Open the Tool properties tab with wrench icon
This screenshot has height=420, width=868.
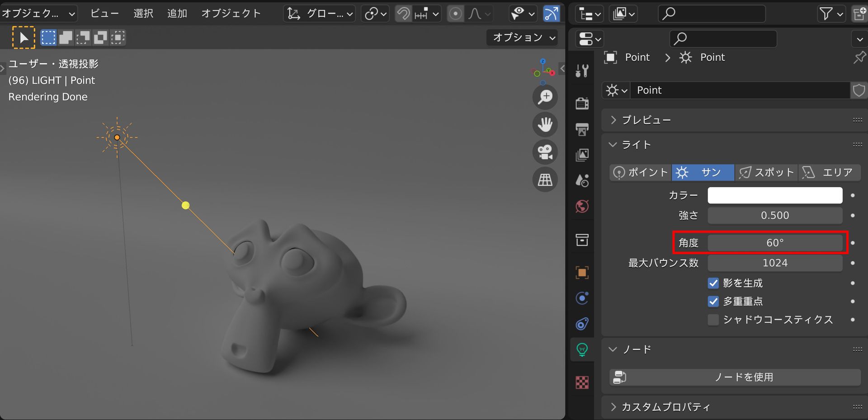click(582, 70)
